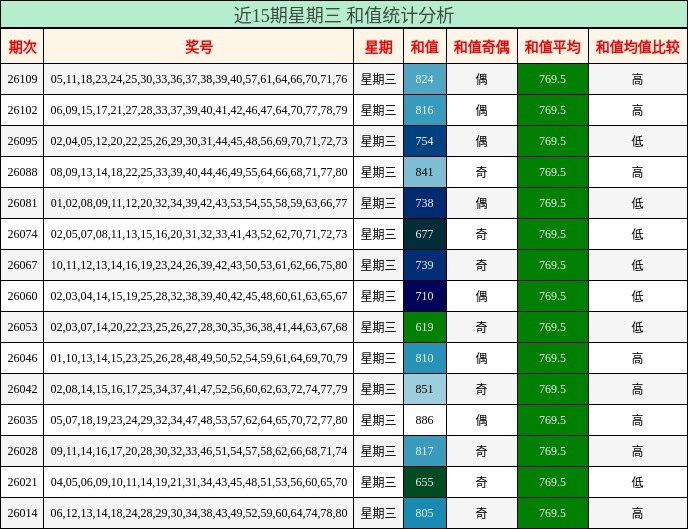Select sum value 619 cell
The image size is (688, 529).
point(425,327)
